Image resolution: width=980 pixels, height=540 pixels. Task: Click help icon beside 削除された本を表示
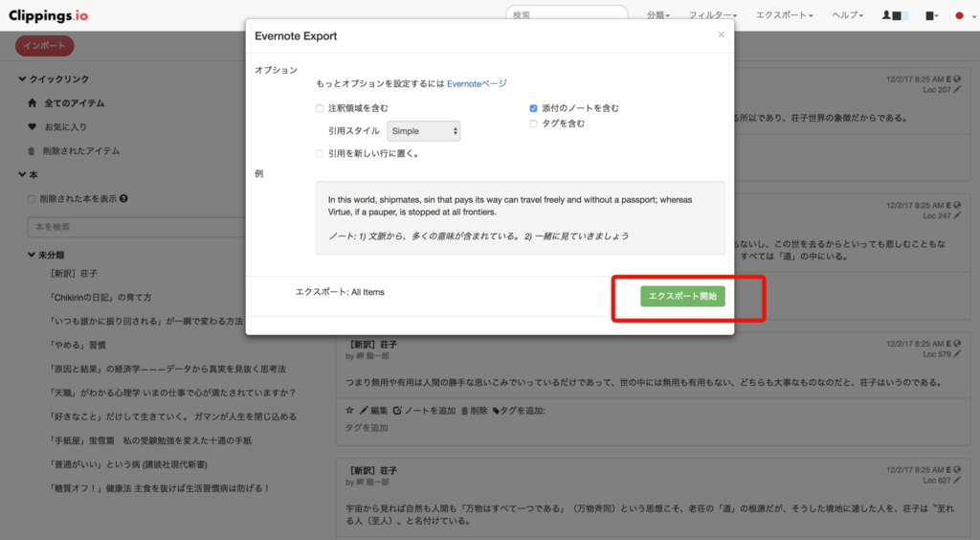123,199
